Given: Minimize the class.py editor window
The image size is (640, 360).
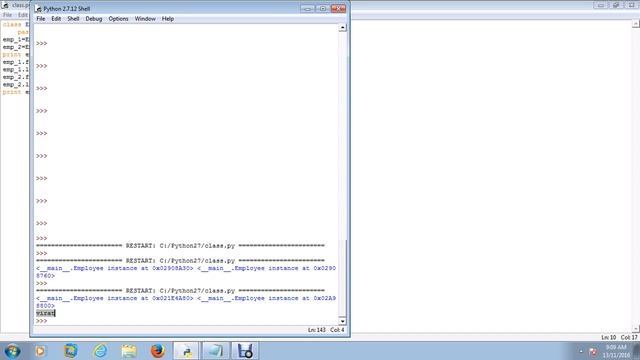Looking at the screenshot, I should (x=601, y=5).
